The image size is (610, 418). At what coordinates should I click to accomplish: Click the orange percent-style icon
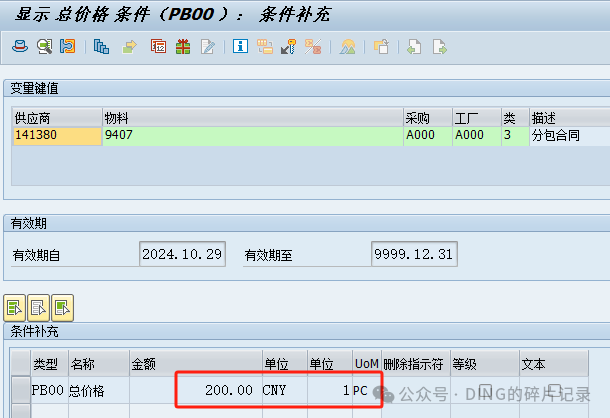[x=313, y=47]
